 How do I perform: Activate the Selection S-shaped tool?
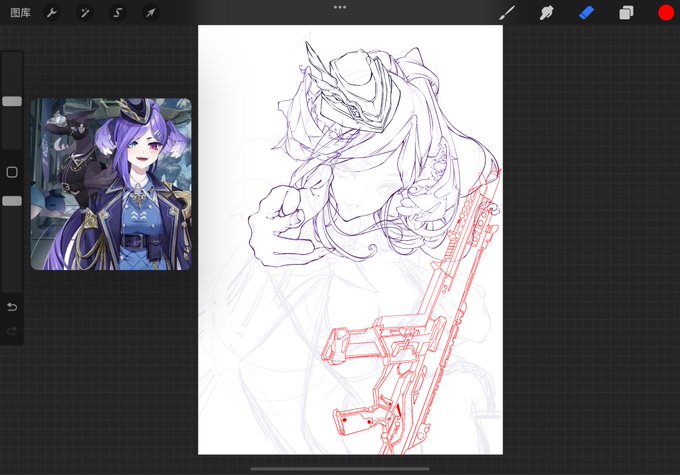[118, 13]
